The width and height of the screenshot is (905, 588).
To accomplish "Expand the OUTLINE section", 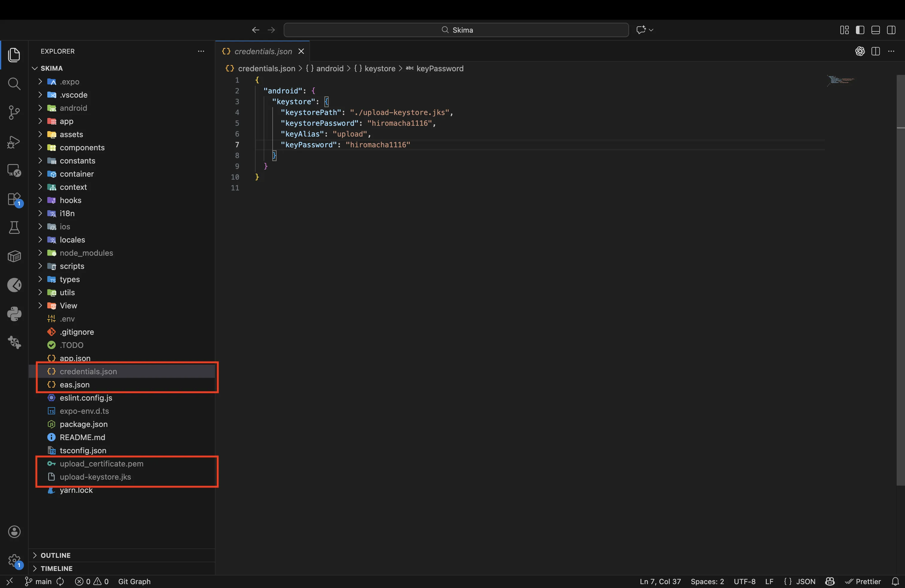I will click(x=56, y=555).
